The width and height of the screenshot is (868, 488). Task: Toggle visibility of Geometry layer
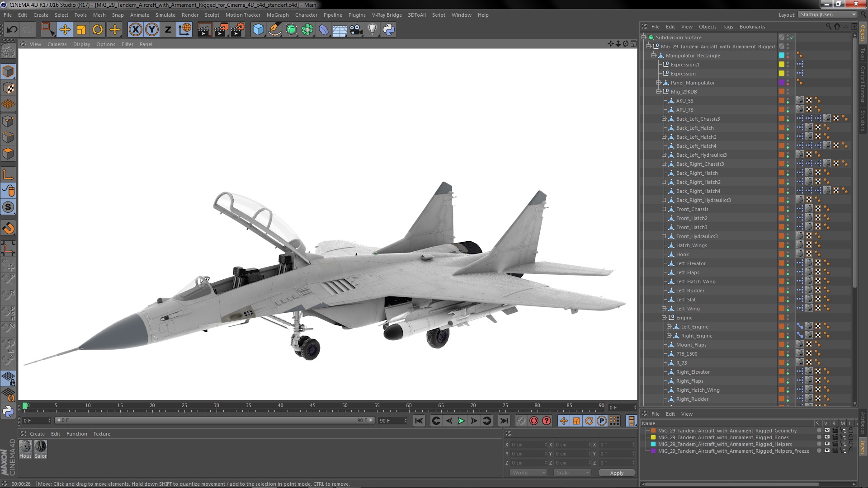point(827,431)
